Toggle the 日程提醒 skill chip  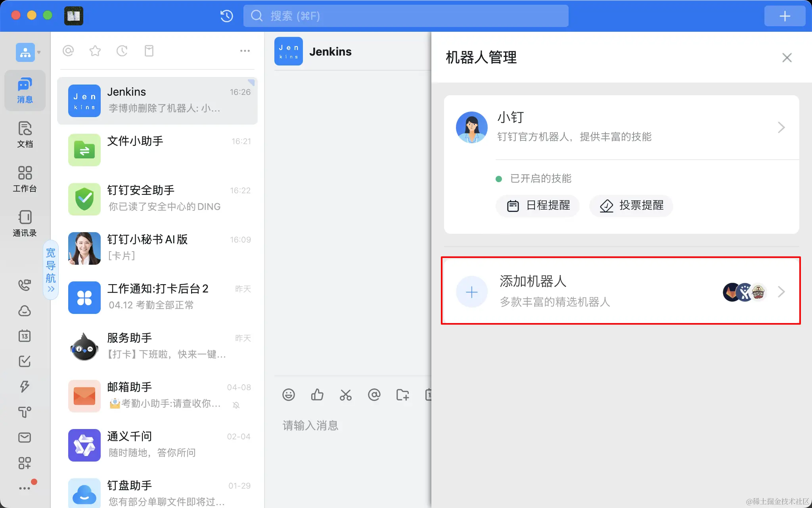click(538, 206)
